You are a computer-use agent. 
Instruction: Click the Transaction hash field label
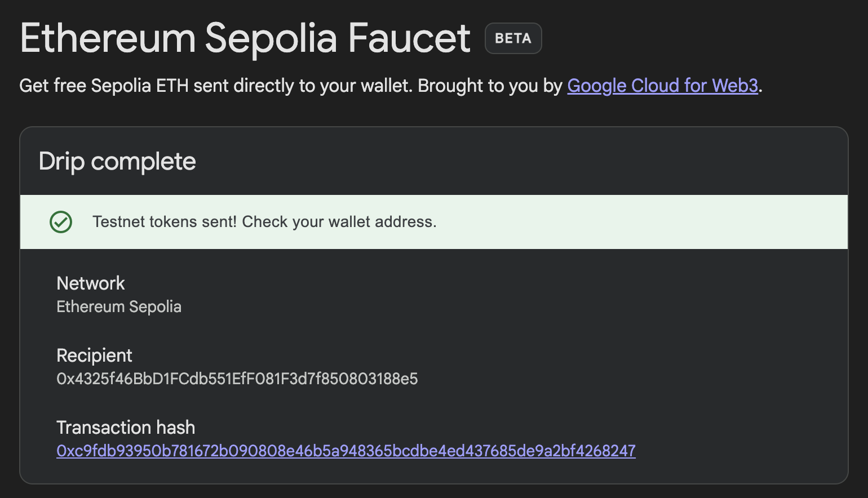[x=126, y=428]
